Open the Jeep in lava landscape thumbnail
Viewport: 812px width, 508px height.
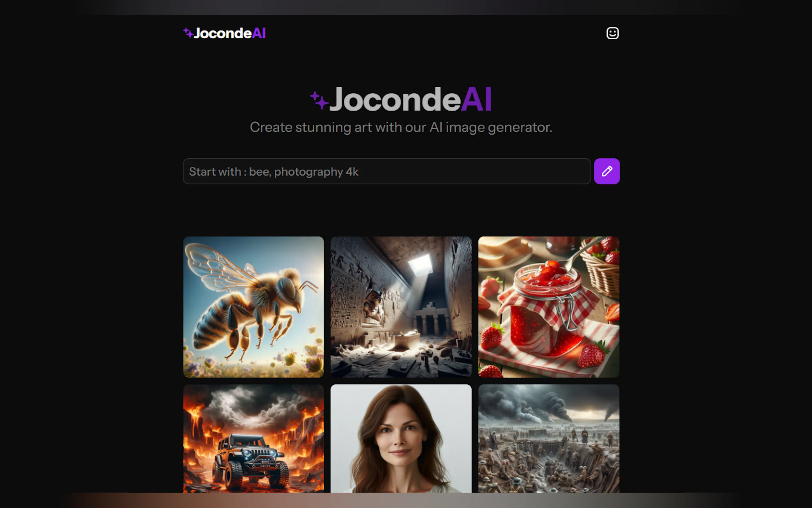point(254,439)
